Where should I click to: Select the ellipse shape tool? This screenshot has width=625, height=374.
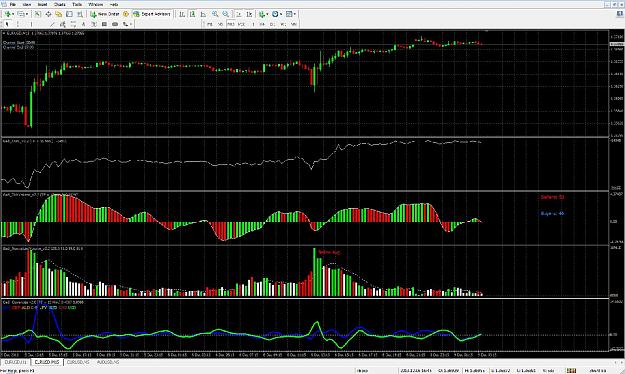(x=115, y=24)
